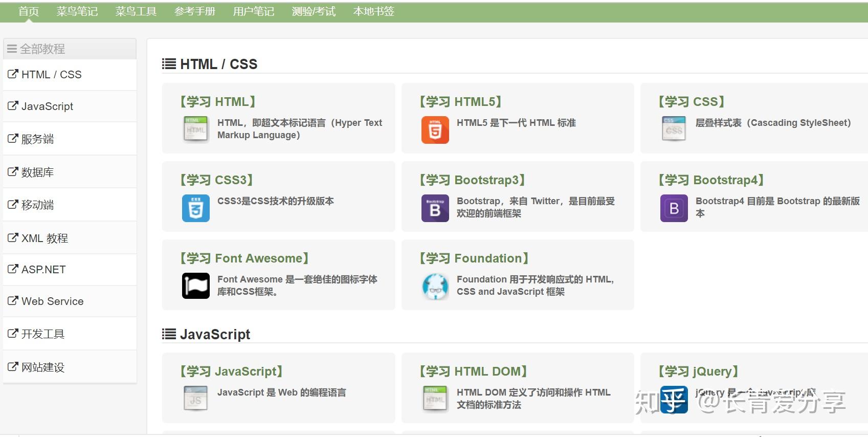Open the 【学习 HTML5】 title link
The image size is (868, 437).
click(460, 102)
